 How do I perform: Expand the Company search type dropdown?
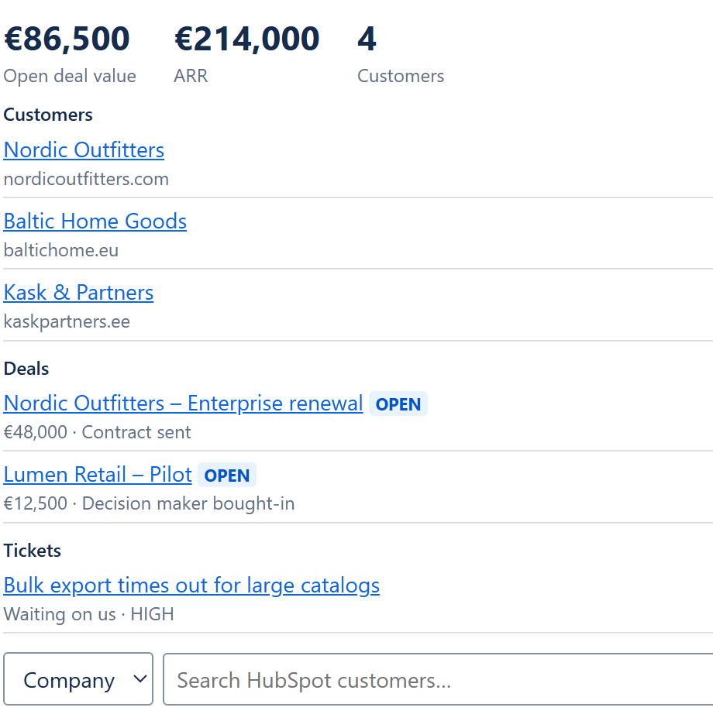[x=78, y=678]
